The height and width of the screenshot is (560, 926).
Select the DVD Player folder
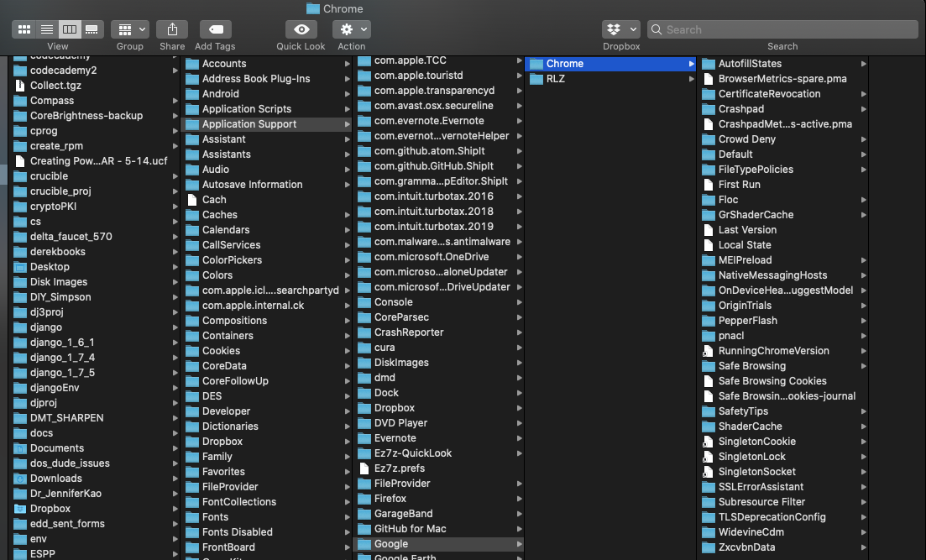tap(438, 423)
